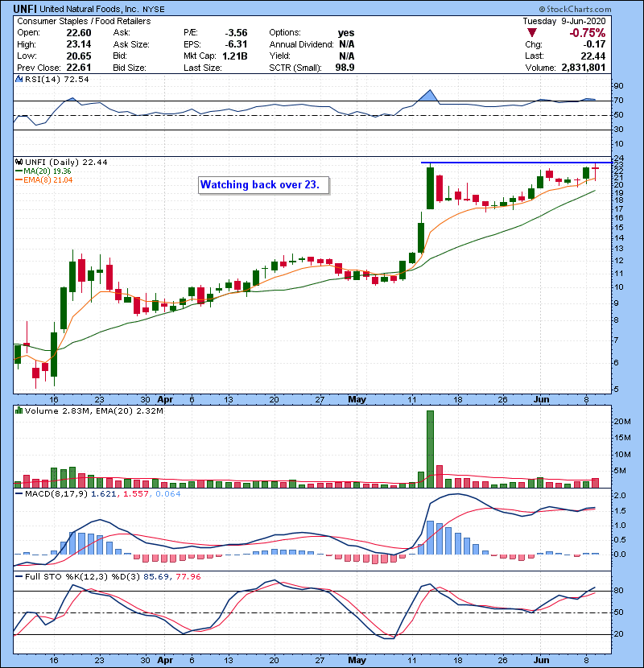
Task: Click the Annual Dividend label
Action: (x=301, y=44)
